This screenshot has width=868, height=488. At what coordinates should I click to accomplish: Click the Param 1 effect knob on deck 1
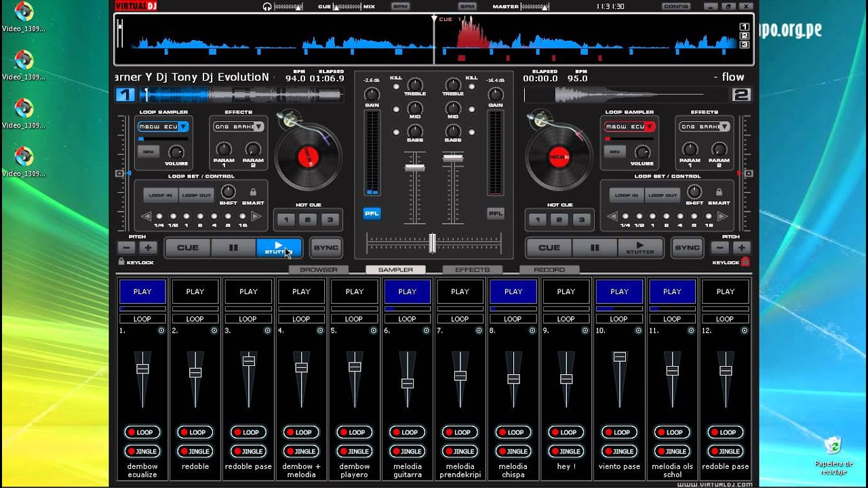[224, 149]
